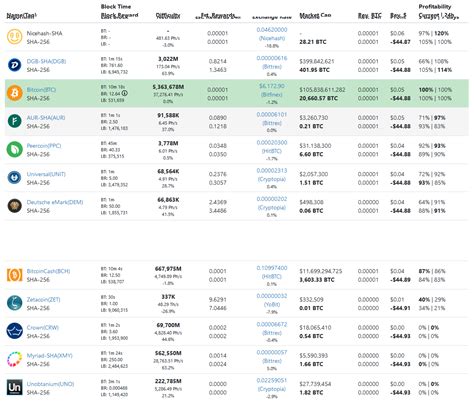Click the Universal UNIT coin logo

[x=15, y=177]
